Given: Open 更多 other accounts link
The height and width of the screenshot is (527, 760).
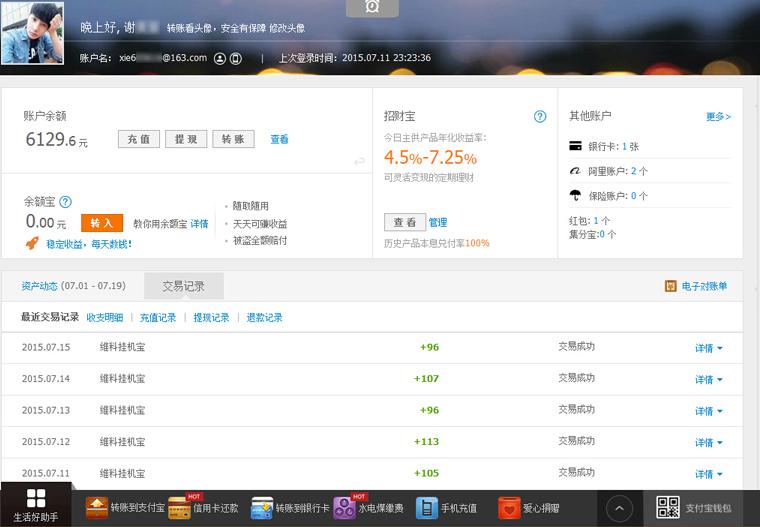Looking at the screenshot, I should click(718, 116).
